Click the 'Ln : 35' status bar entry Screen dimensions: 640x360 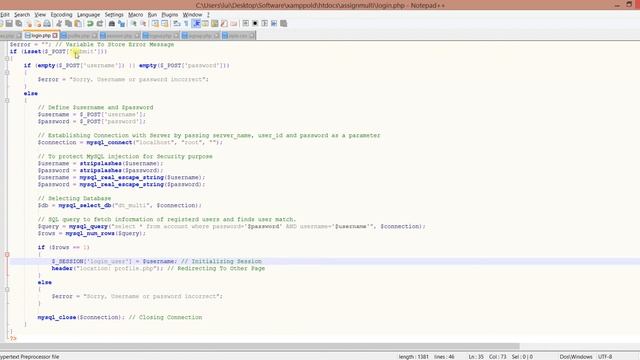tap(476, 356)
